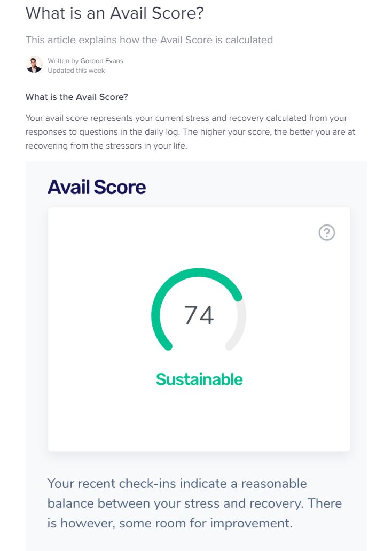
Task: Click the green 'Sustainable' status label
Action: [x=199, y=379]
